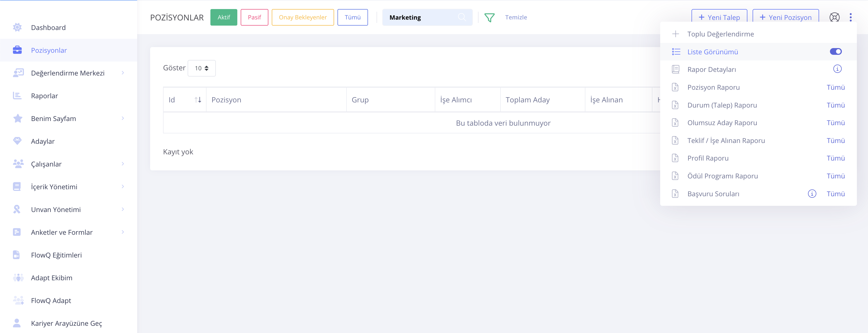Select the Aktif status filter

tap(223, 17)
